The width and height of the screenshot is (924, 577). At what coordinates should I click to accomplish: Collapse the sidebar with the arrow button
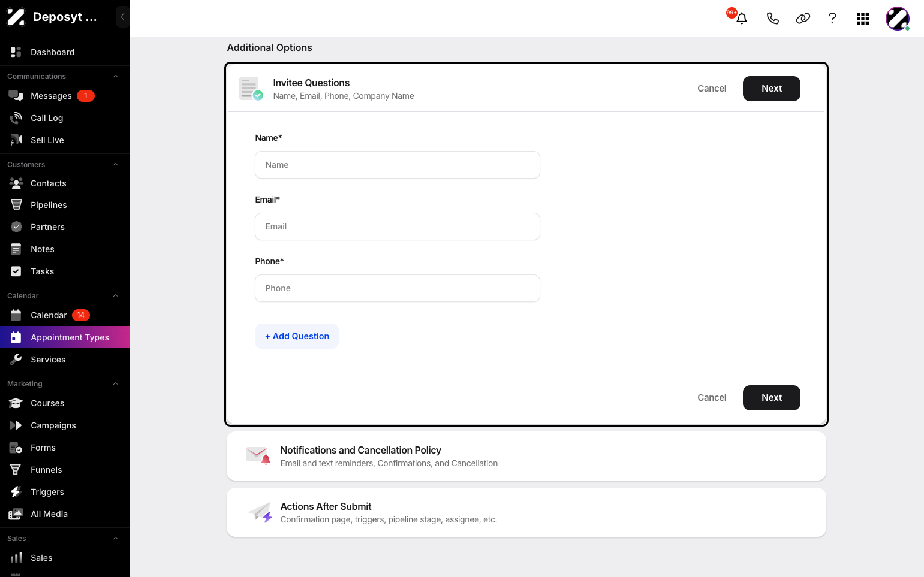[122, 17]
